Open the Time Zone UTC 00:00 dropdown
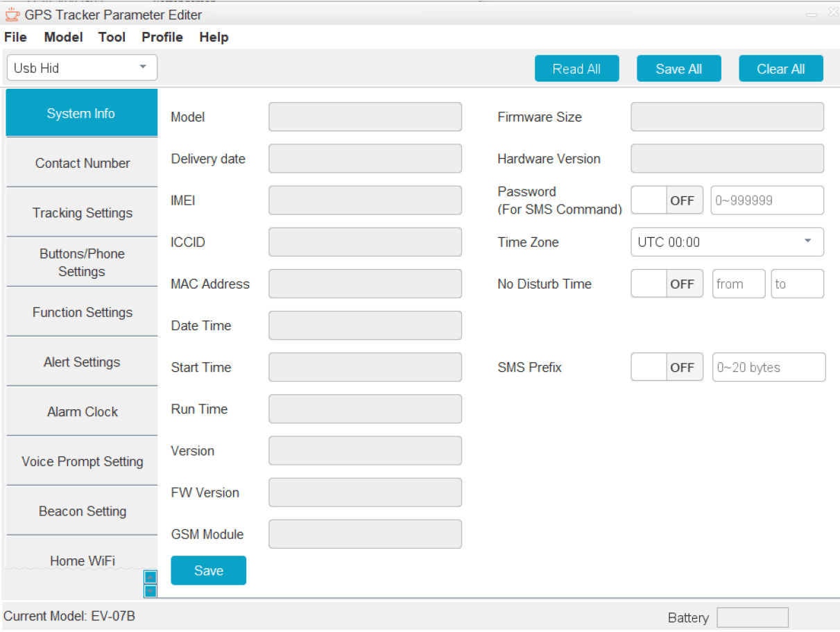The width and height of the screenshot is (840, 632). click(x=727, y=242)
